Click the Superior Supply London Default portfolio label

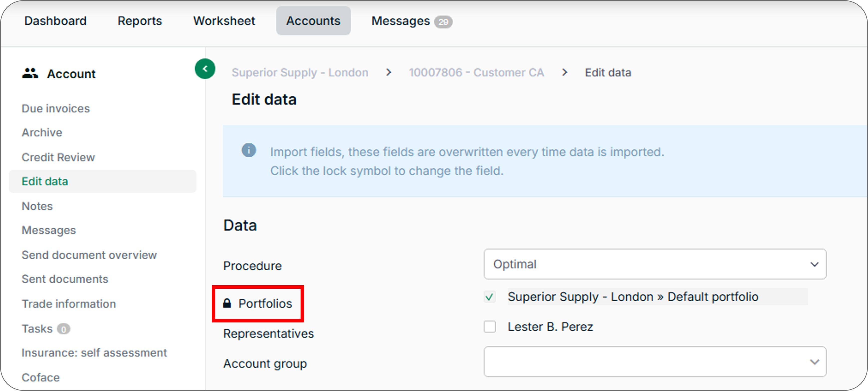click(x=633, y=297)
